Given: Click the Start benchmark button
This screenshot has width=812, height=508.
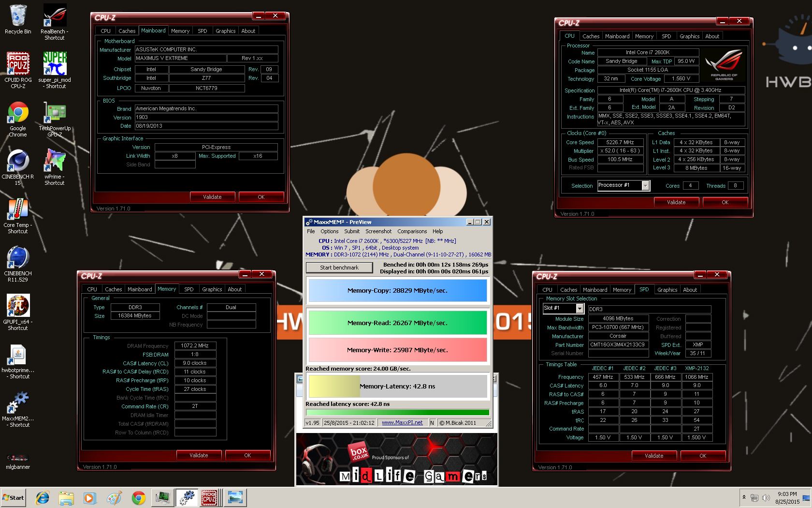Looking at the screenshot, I should 339,268.
